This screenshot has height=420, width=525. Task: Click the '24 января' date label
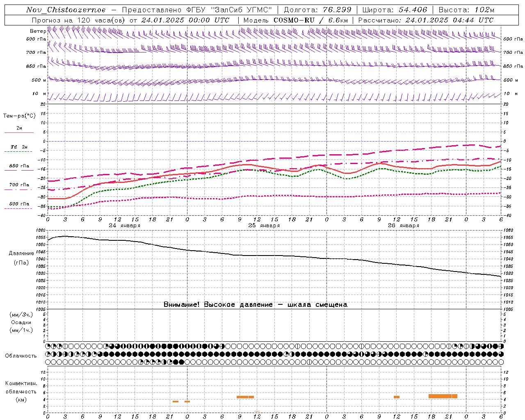125,226
